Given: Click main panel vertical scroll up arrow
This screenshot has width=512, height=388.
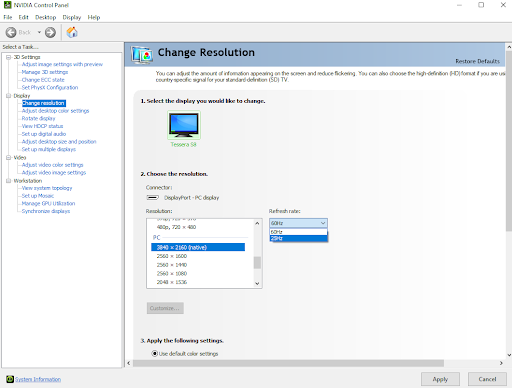Looking at the screenshot, I should [509, 47].
